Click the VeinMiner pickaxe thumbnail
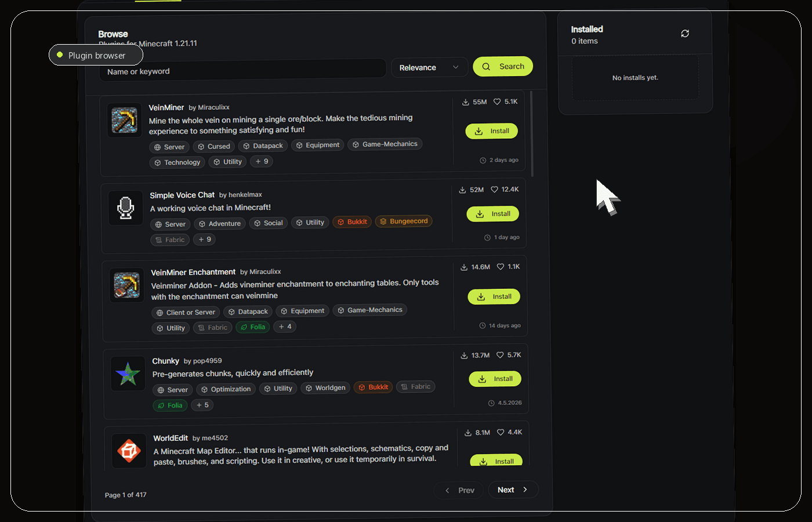 [125, 120]
